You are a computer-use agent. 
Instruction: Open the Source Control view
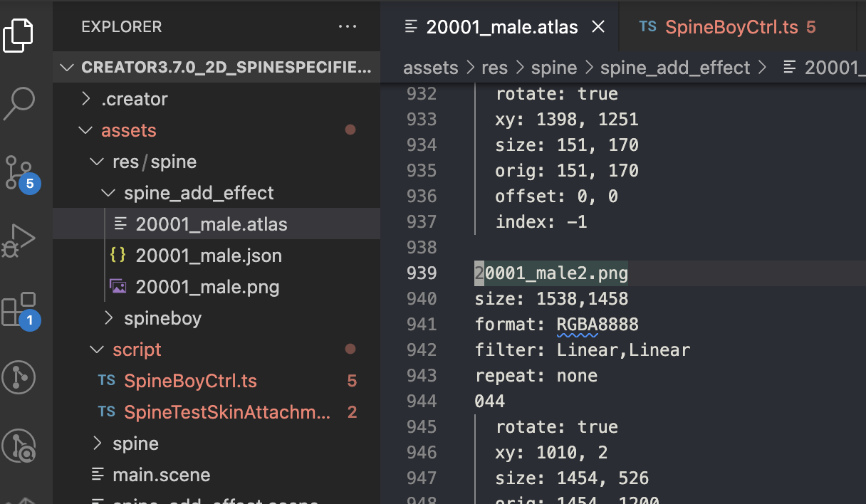point(21,172)
